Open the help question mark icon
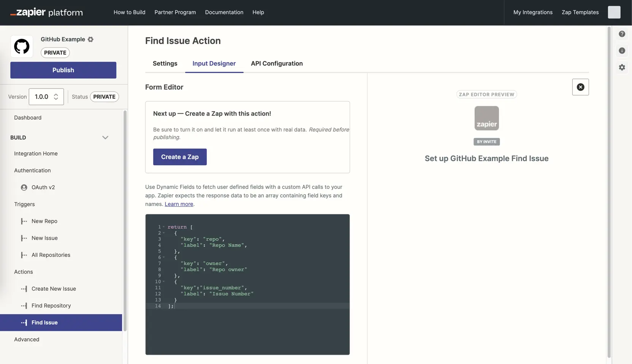 pos(622,34)
